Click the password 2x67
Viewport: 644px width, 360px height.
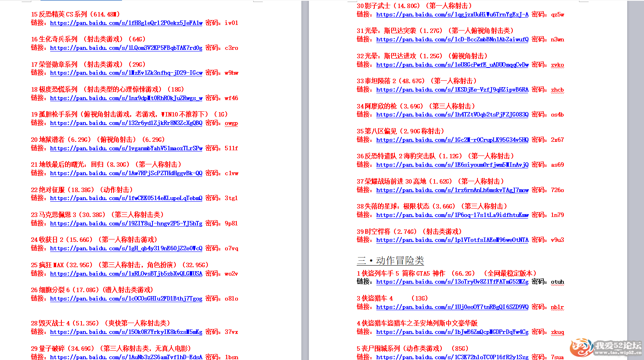point(557,140)
